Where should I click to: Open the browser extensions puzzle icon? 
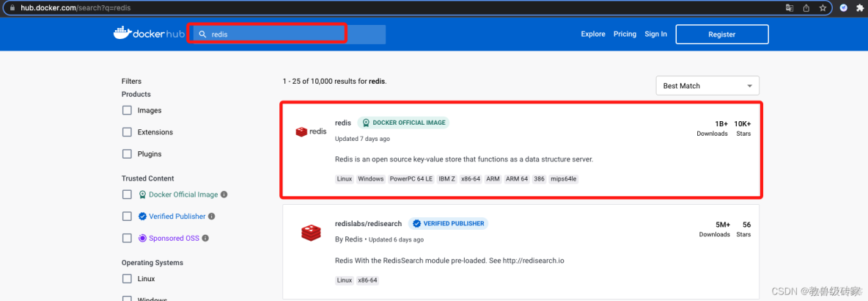860,8
